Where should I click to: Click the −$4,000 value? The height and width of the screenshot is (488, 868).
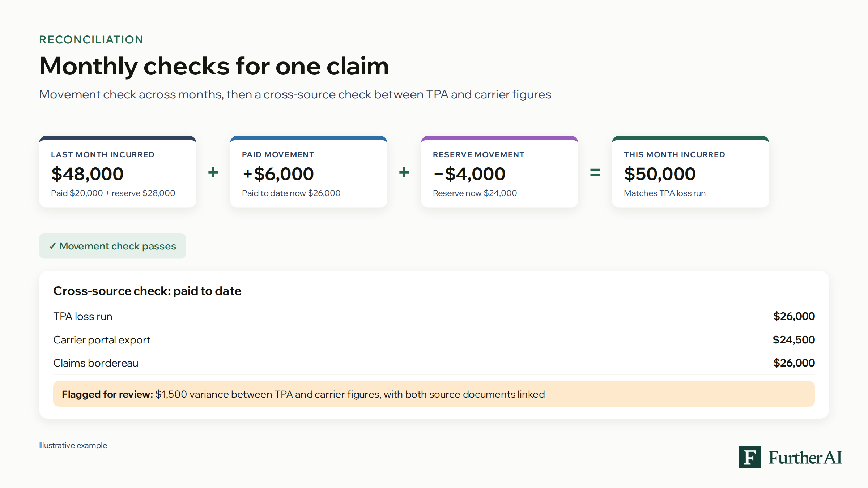click(x=469, y=174)
